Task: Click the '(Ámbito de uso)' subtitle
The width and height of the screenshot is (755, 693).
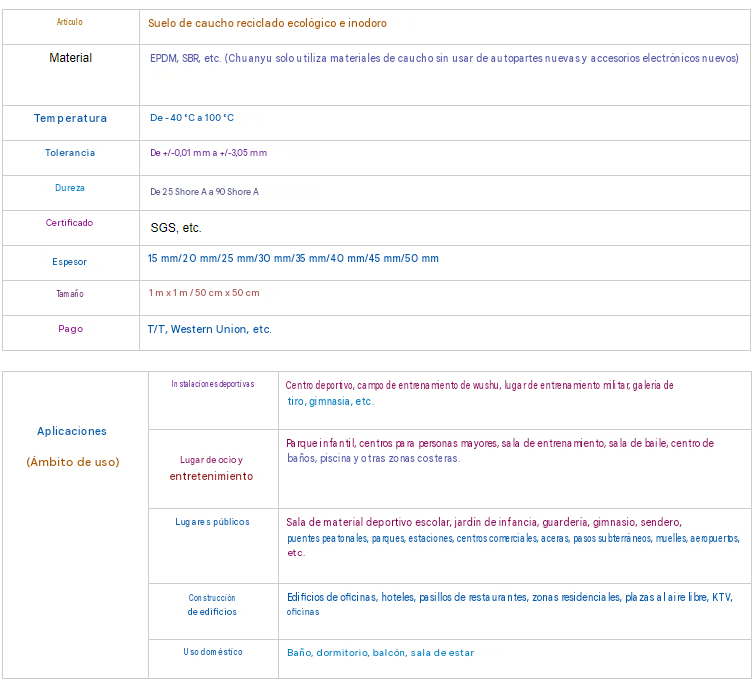Action: pyautogui.click(x=73, y=462)
